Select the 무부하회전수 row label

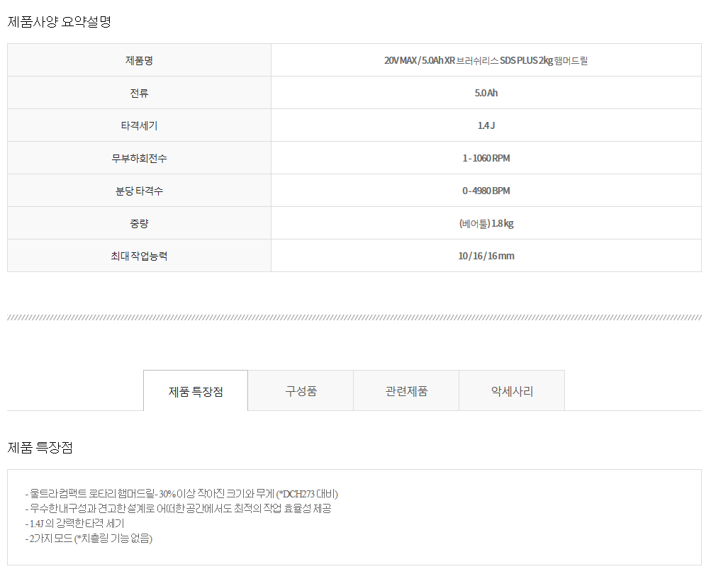click(x=139, y=158)
